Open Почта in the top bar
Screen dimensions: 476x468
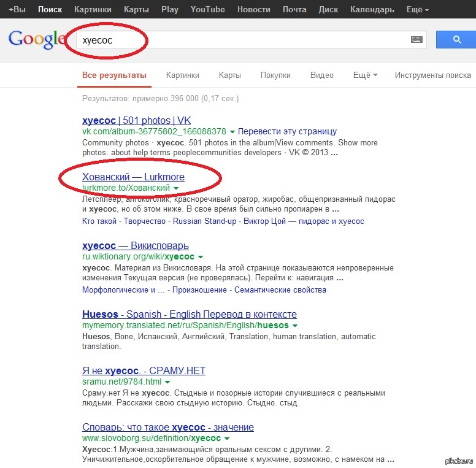294,9
